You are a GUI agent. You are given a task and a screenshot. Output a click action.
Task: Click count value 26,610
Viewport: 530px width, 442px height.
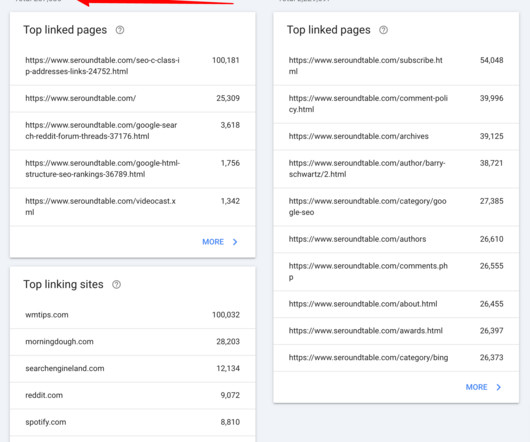(492, 239)
